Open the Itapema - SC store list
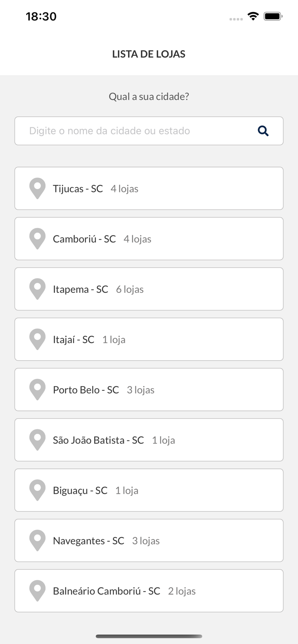 pos(149,289)
